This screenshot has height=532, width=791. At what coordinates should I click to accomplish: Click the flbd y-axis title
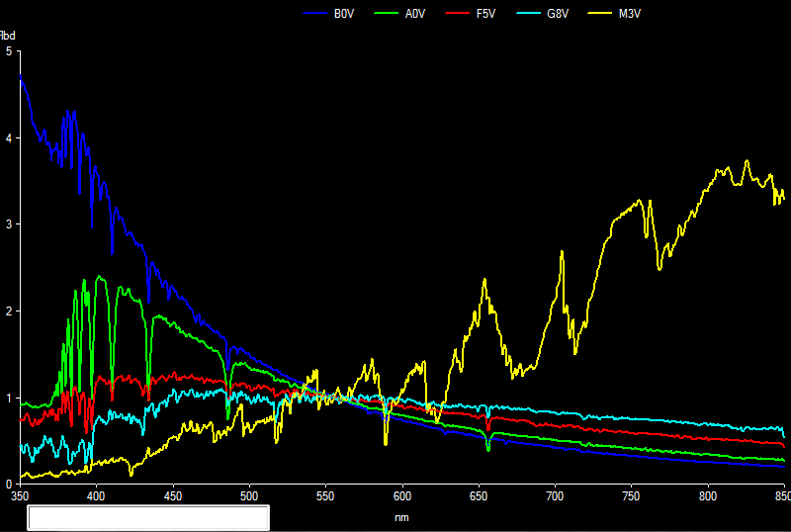tap(8, 36)
